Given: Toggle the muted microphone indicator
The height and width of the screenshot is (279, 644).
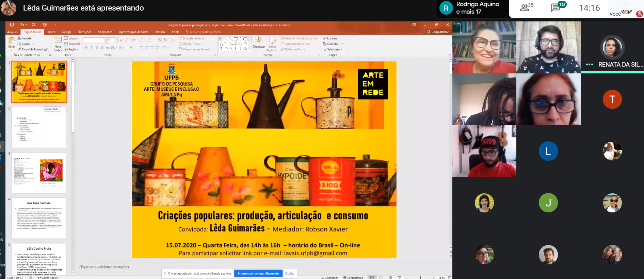Looking at the screenshot, I should tap(639, 14).
